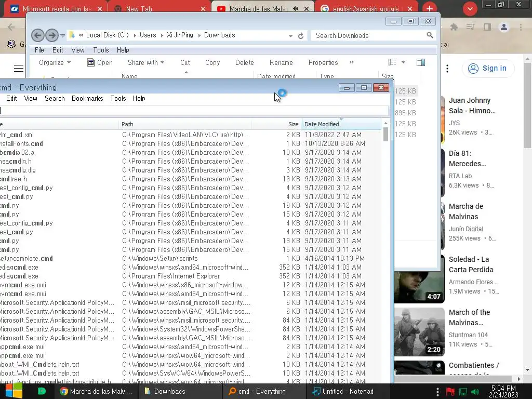
Task: Click the magnifier icon in Search Downloads
Action: pos(430,35)
